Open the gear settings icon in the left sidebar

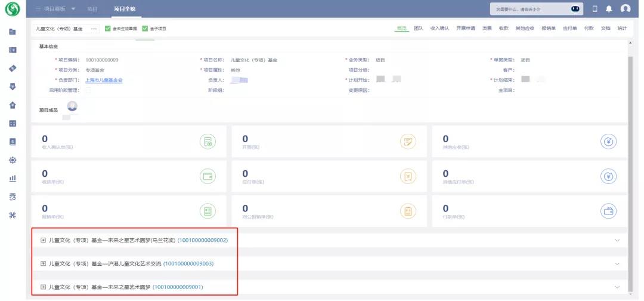(13, 160)
